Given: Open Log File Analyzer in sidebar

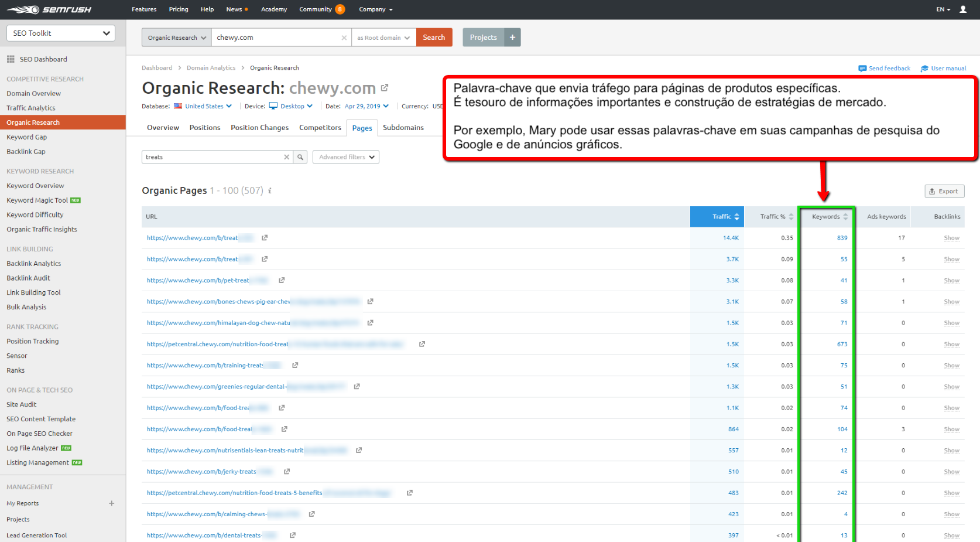Looking at the screenshot, I should pos(32,448).
